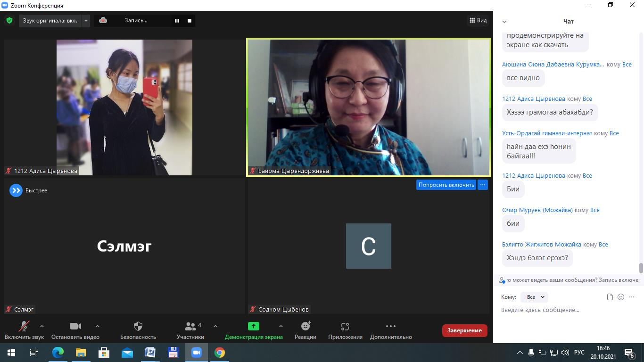Unmute microphone with Включить звук
The width and height of the screenshot is (644, 362).
[x=24, y=330]
